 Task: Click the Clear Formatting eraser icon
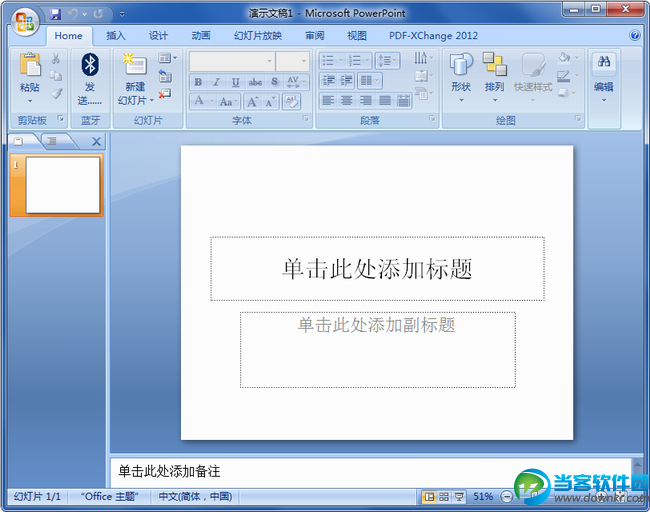pos(291,102)
